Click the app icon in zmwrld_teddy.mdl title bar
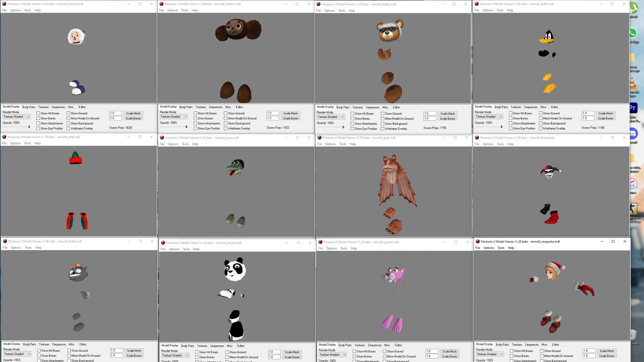Screen dimensions: 644x362 coord(319,4)
